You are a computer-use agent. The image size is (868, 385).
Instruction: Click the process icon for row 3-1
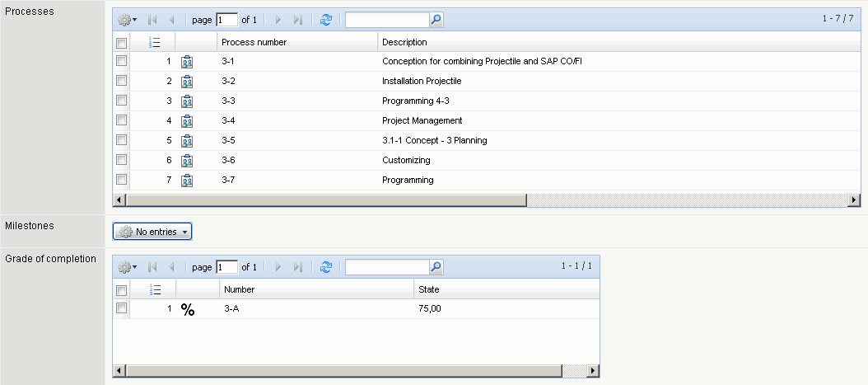coord(187,62)
